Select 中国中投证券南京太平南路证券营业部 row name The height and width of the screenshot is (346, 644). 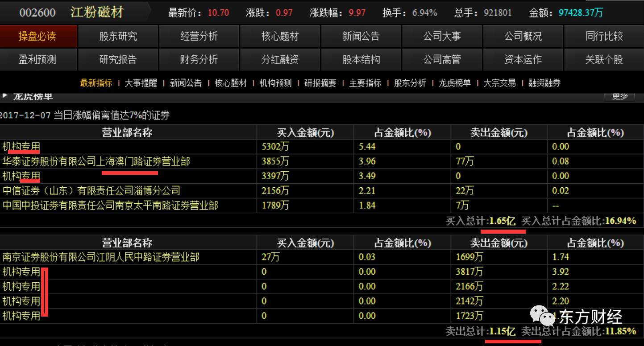coord(110,206)
